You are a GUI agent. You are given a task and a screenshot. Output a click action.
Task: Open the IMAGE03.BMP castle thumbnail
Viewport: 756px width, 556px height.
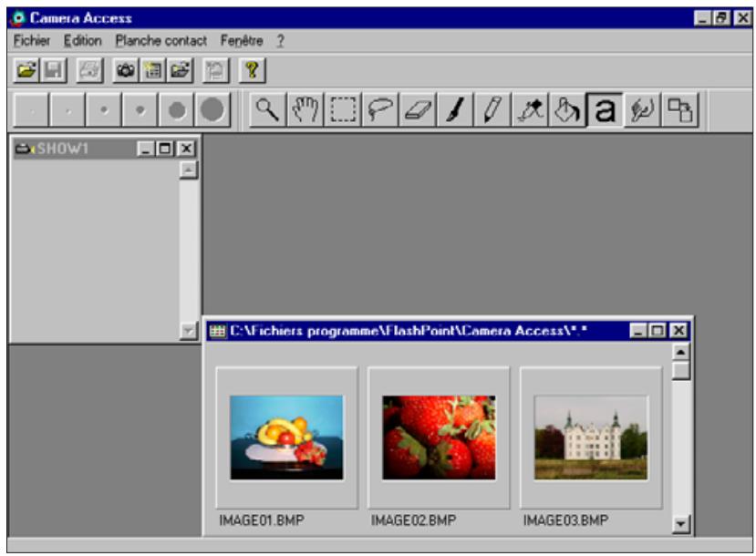(x=591, y=438)
